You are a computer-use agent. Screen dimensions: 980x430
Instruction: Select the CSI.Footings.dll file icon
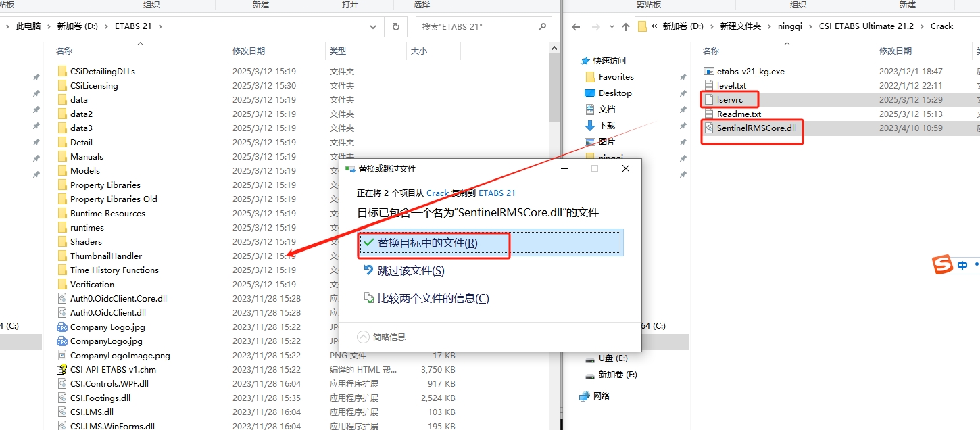coord(62,398)
